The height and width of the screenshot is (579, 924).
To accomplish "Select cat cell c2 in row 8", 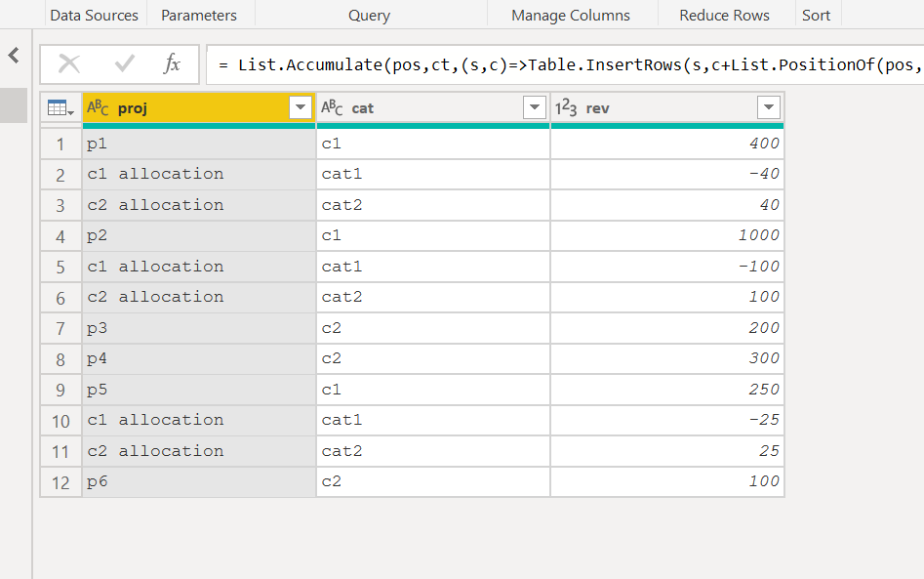I will click(433, 359).
